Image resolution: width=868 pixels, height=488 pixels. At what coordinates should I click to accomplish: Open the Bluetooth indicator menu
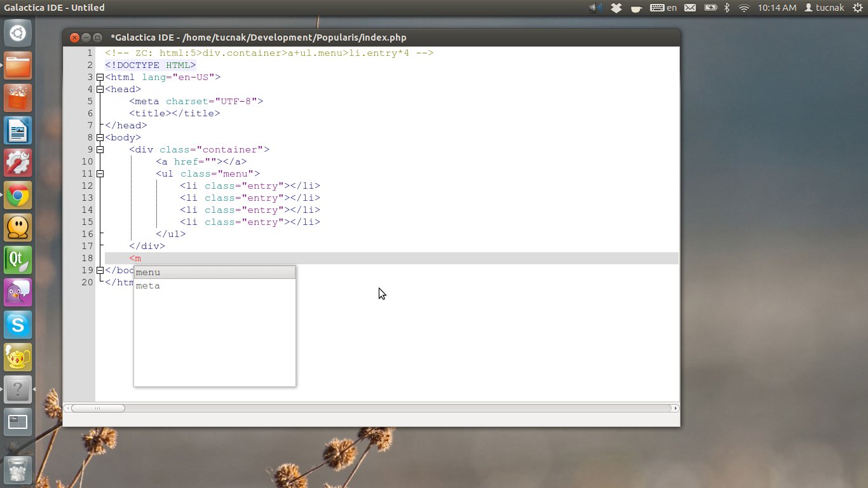tap(728, 8)
